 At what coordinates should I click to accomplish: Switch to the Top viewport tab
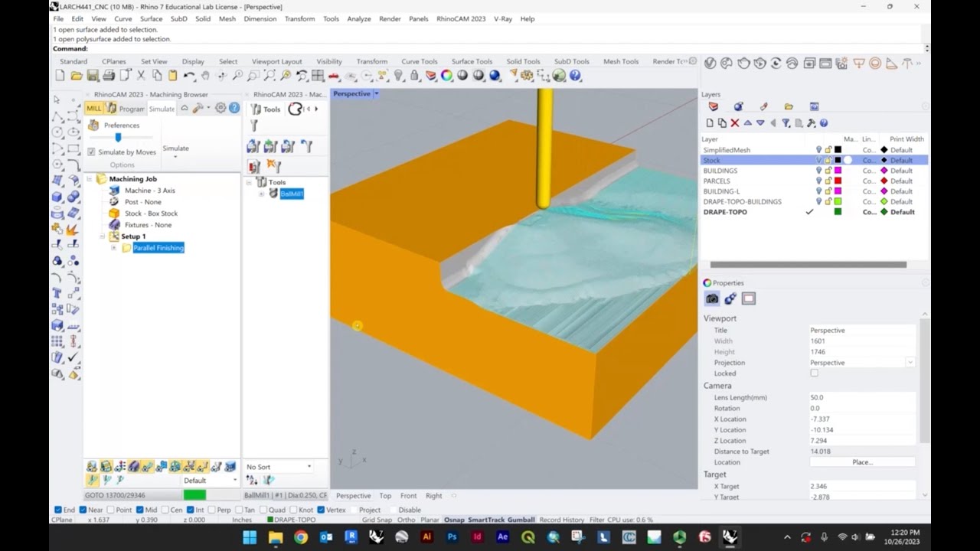point(385,496)
